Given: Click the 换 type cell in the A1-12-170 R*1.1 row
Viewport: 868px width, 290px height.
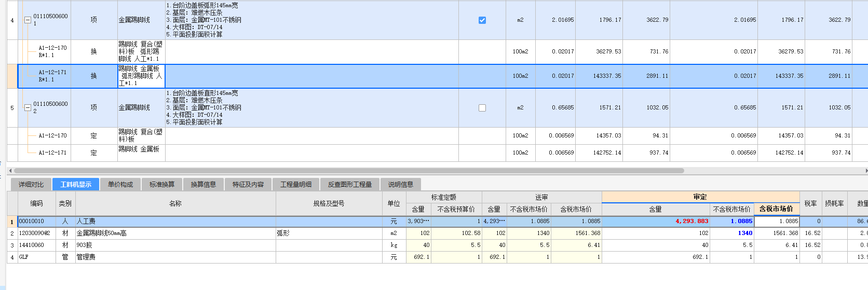Looking at the screenshot, I should 94,51.
